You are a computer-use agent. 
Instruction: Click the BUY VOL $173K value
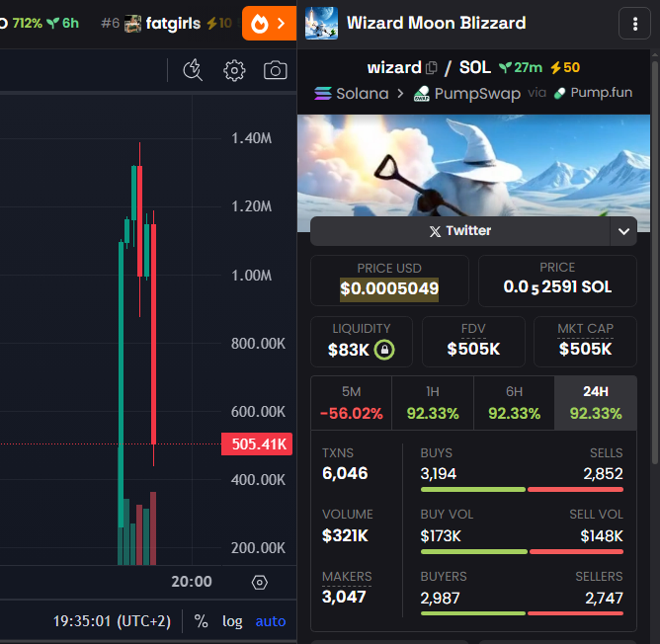pos(441,536)
